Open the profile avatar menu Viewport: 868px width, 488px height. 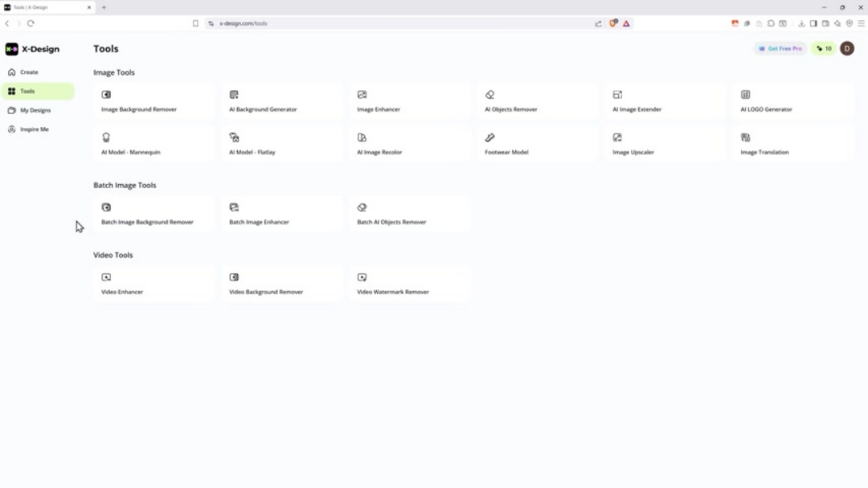tap(846, 48)
